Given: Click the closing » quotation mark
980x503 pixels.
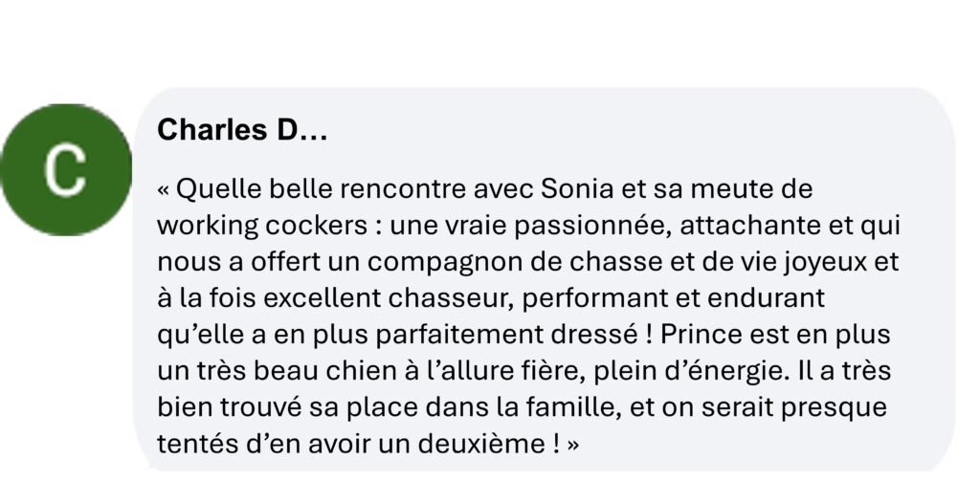Looking at the screenshot, I should pos(573,446).
